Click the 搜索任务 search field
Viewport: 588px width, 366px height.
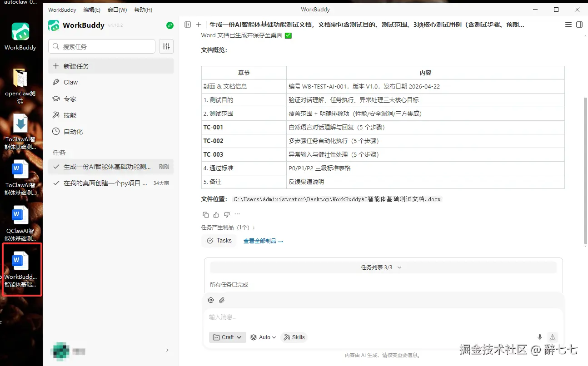[102, 46]
